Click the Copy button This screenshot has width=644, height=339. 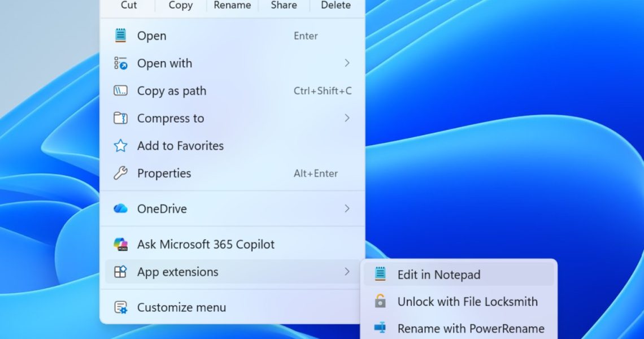[x=180, y=5]
